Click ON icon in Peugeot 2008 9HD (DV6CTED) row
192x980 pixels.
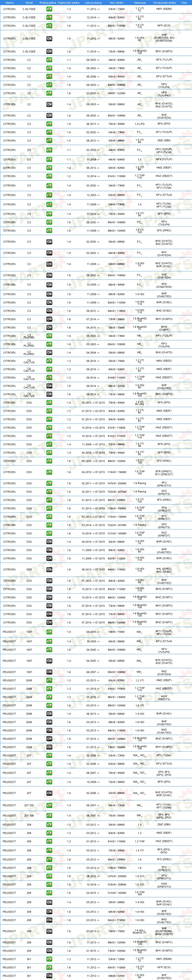(49, 730)
